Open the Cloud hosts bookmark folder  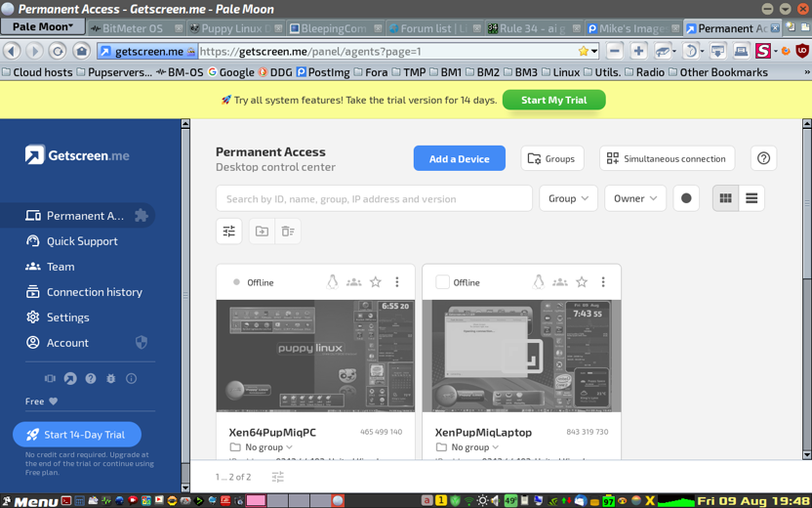(x=37, y=72)
